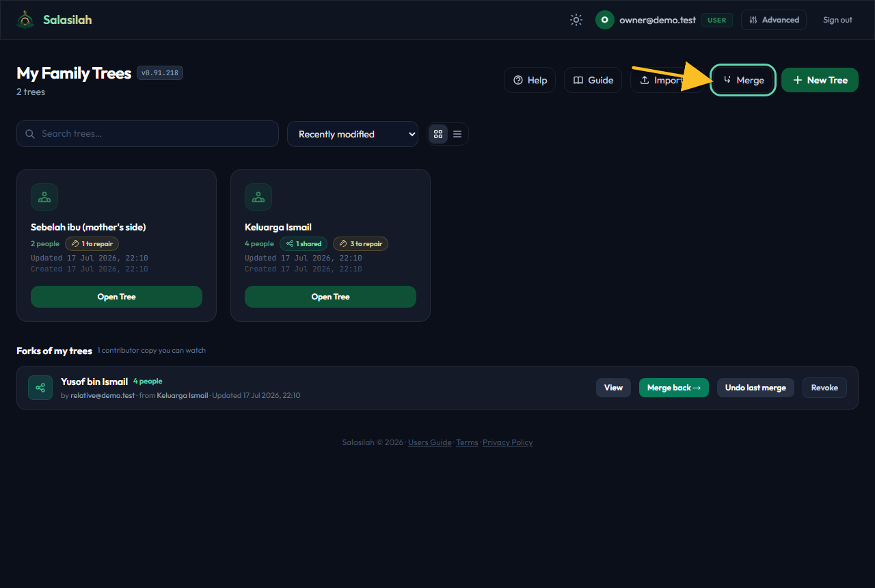Click the USER role badge
This screenshot has width=875, height=588.
(x=716, y=20)
